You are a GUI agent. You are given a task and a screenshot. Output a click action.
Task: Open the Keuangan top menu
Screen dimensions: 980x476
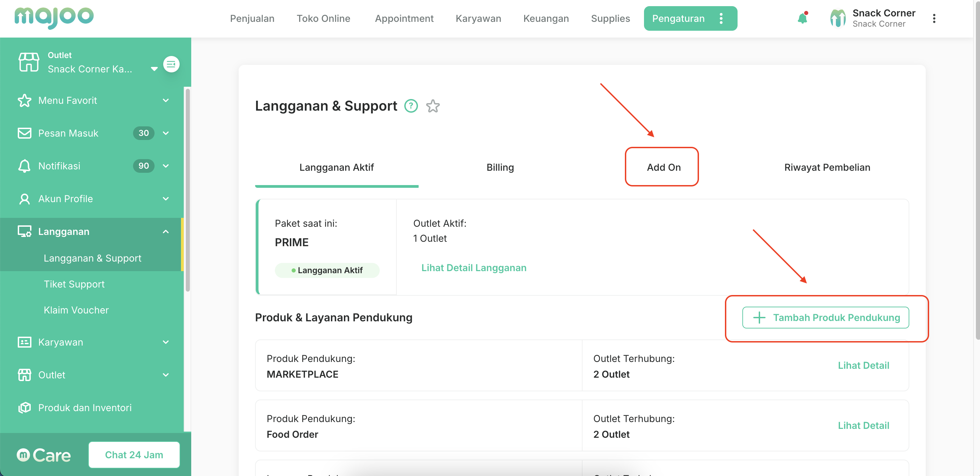point(546,18)
